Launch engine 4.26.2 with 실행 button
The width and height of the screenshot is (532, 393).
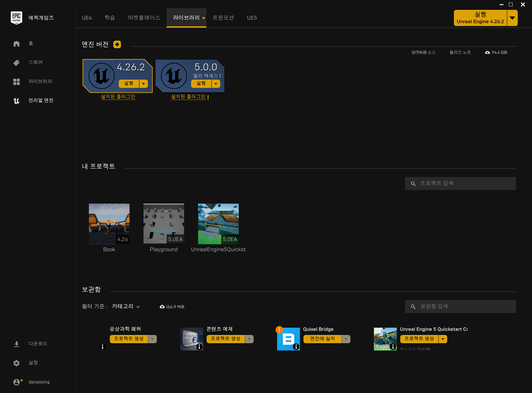[x=129, y=83]
